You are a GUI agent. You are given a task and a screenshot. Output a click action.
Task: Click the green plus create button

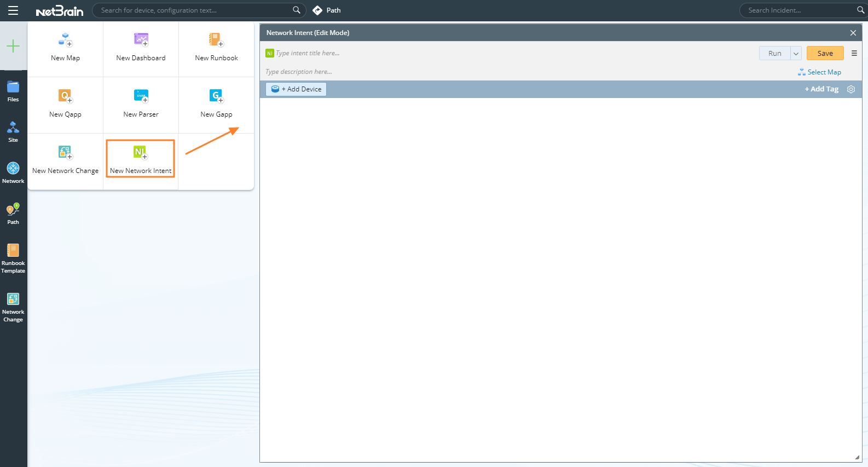(x=13, y=46)
